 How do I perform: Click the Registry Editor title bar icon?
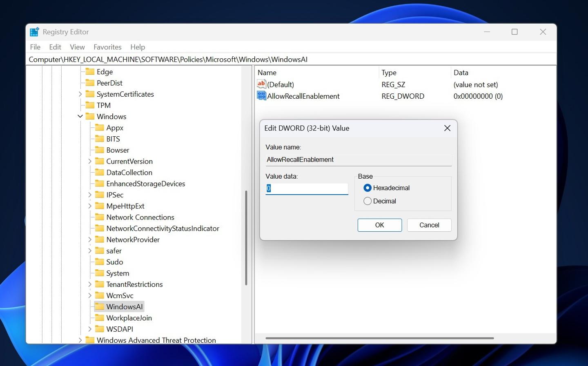click(x=35, y=32)
